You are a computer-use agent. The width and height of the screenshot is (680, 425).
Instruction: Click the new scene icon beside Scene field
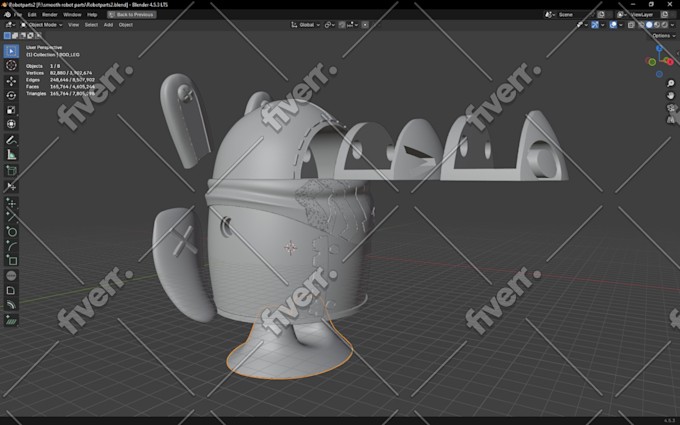coord(601,14)
